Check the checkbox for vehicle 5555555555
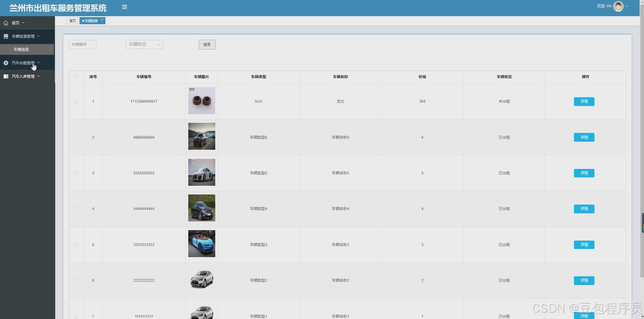Screen dimensions: 644x319 [x=76, y=173]
